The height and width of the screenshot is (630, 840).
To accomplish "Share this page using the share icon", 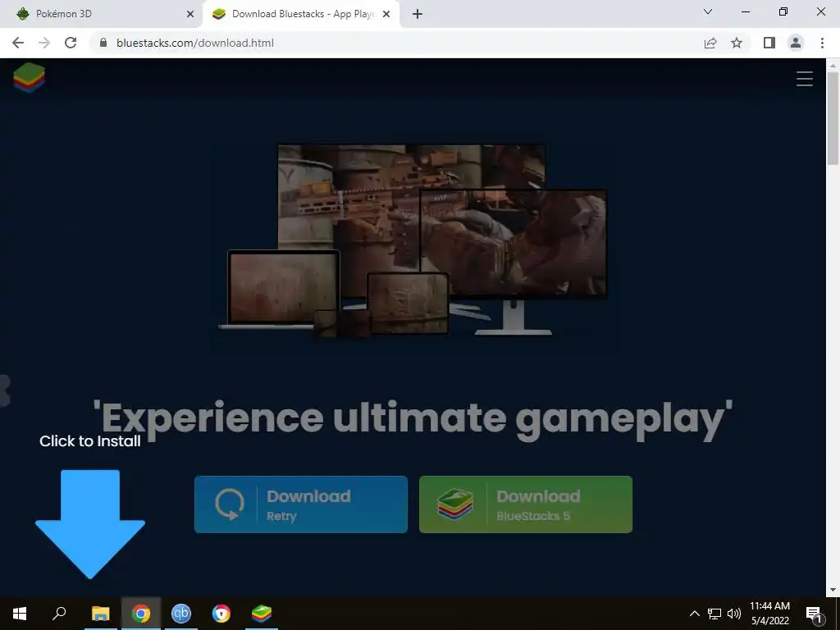I will tap(710, 43).
